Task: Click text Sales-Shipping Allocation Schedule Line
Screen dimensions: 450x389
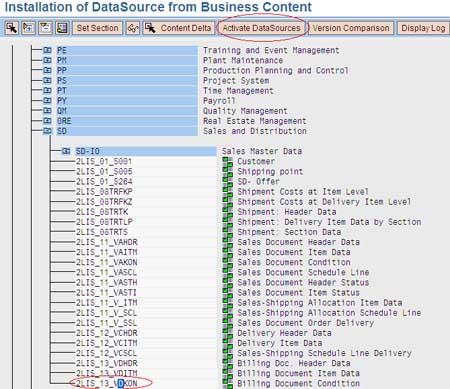Action: pyautogui.click(x=329, y=313)
